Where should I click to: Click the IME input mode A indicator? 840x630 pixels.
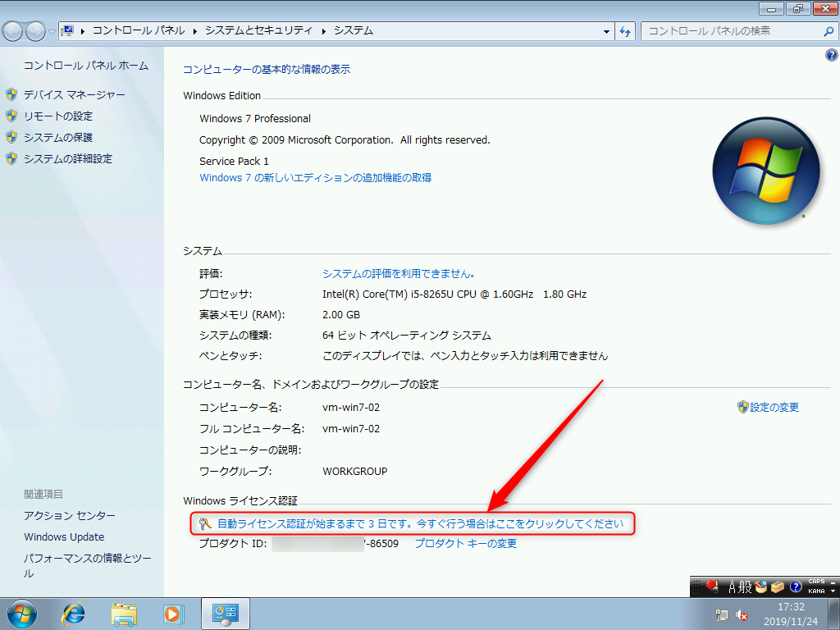[x=732, y=587]
